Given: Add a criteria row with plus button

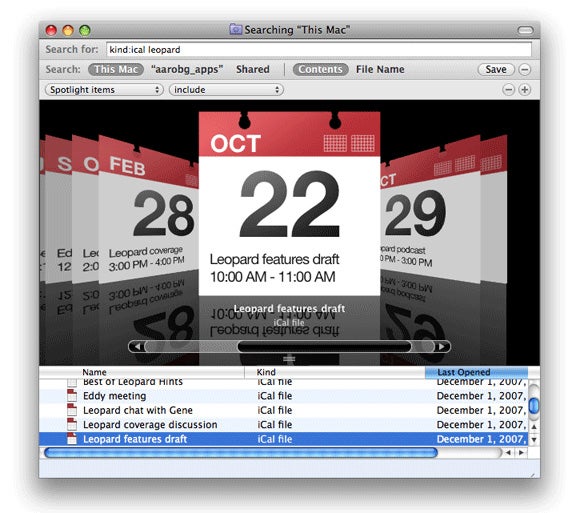Looking at the screenshot, I should click(525, 90).
